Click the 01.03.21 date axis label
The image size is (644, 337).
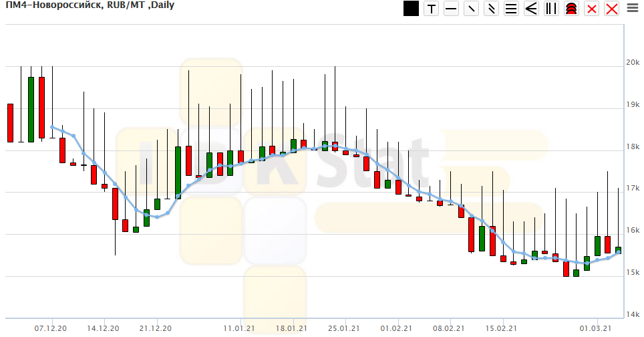click(595, 328)
